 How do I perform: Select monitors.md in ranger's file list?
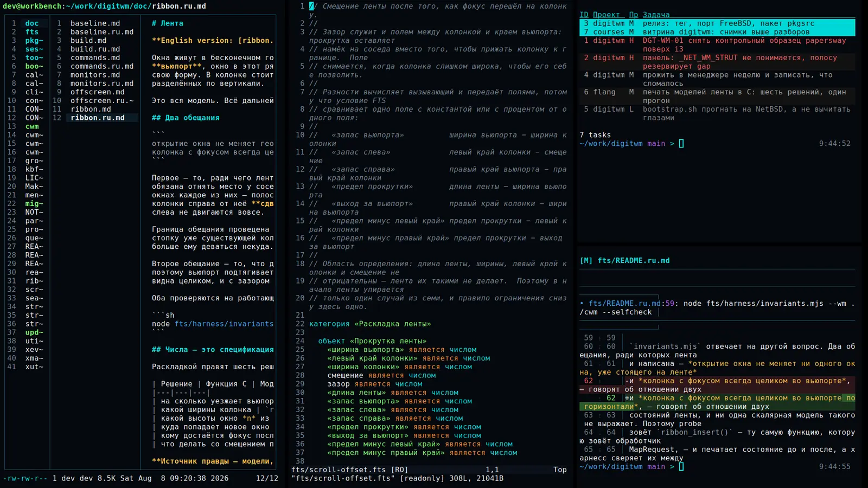click(x=95, y=75)
